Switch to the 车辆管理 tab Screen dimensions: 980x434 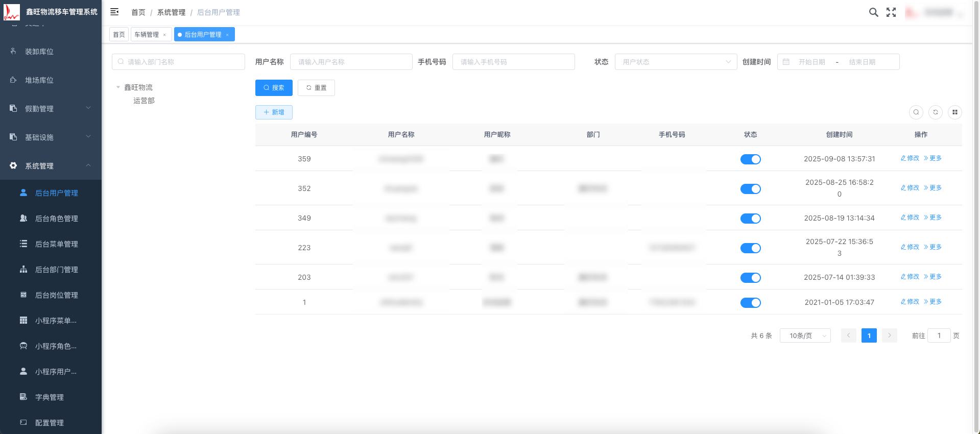tap(147, 35)
